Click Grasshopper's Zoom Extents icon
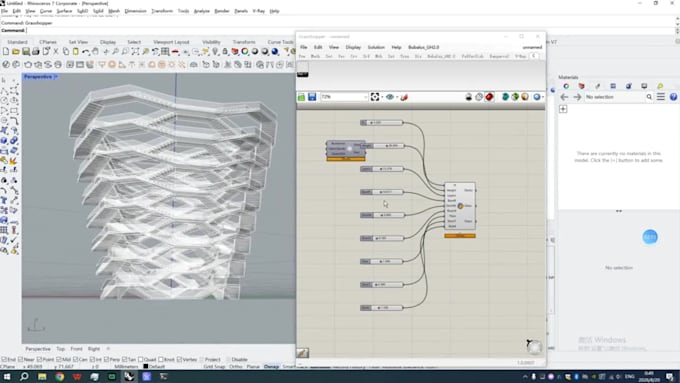The height and width of the screenshot is (383, 680). click(x=375, y=97)
